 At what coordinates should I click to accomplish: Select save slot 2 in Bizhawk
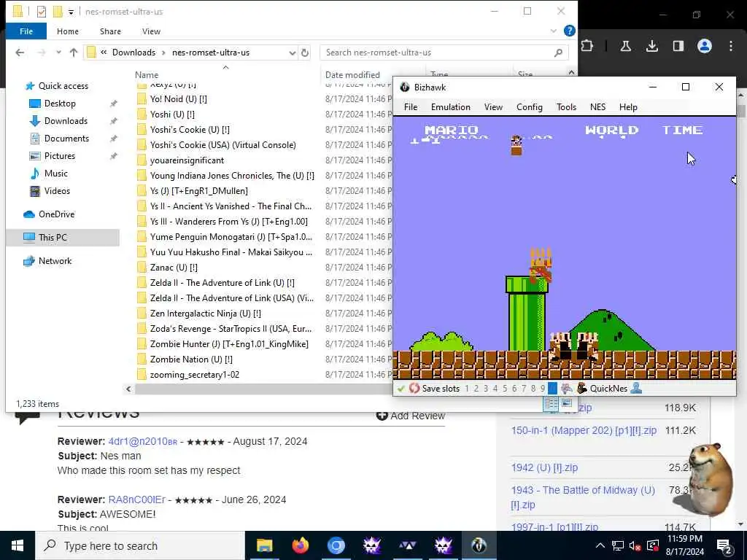click(x=476, y=389)
